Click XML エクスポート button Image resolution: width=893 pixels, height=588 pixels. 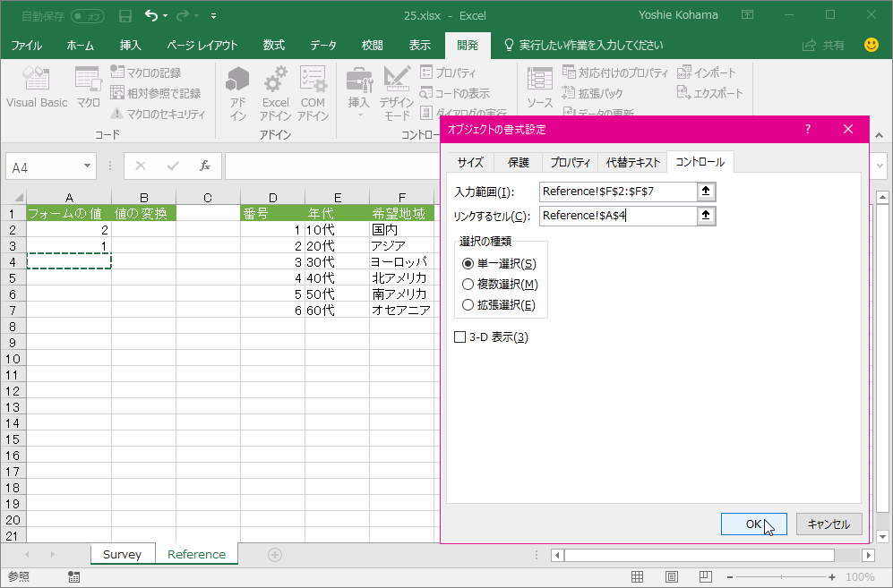[x=709, y=93]
